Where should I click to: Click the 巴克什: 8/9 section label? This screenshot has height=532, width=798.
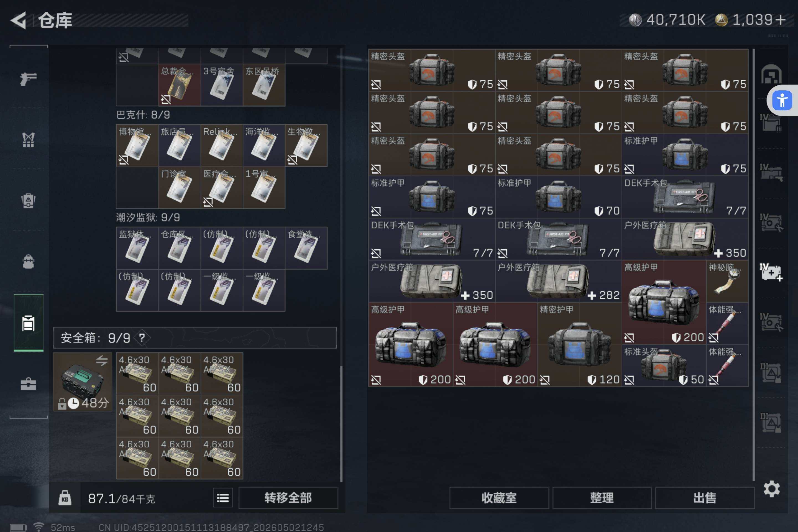(143, 115)
